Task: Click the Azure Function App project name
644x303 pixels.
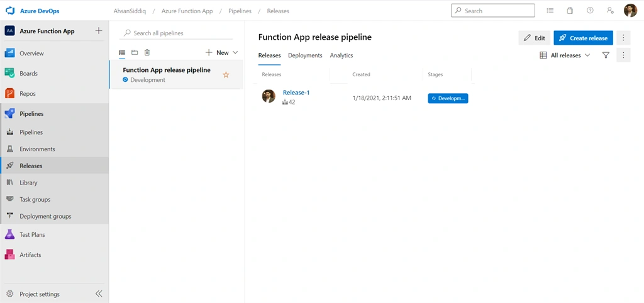Action: pos(47,31)
